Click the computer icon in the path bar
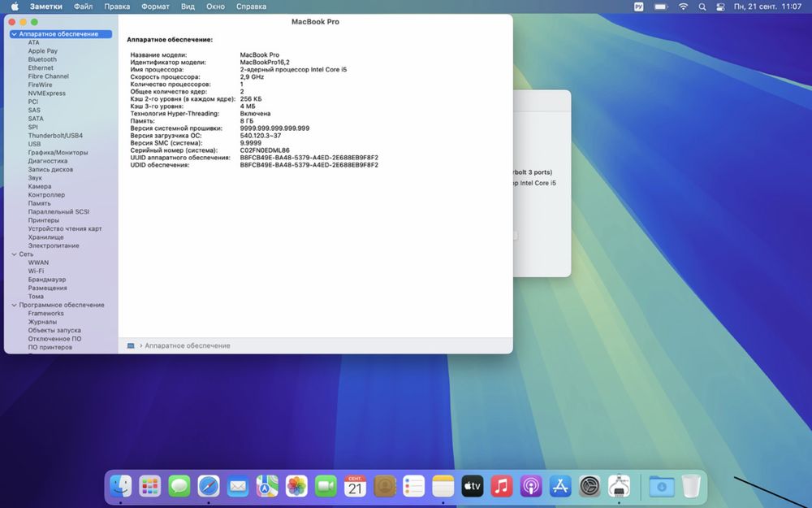 click(x=131, y=345)
